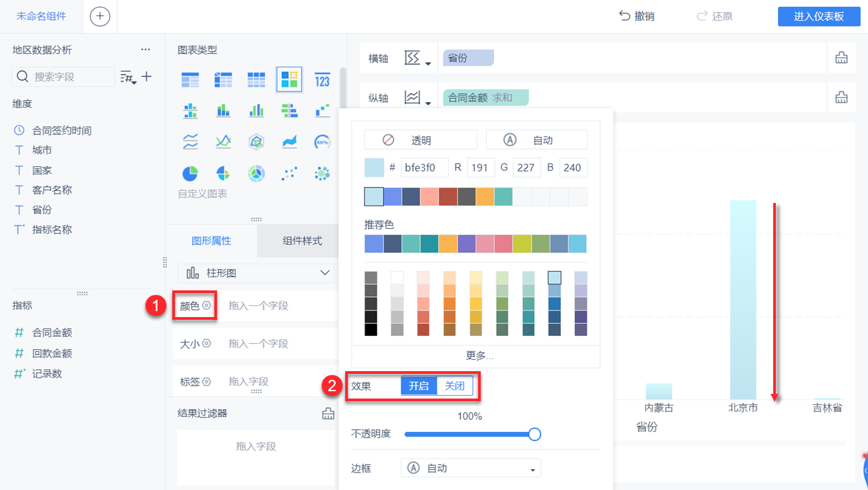
Task: Choose the stacked column chart icon
Action: coord(223,110)
